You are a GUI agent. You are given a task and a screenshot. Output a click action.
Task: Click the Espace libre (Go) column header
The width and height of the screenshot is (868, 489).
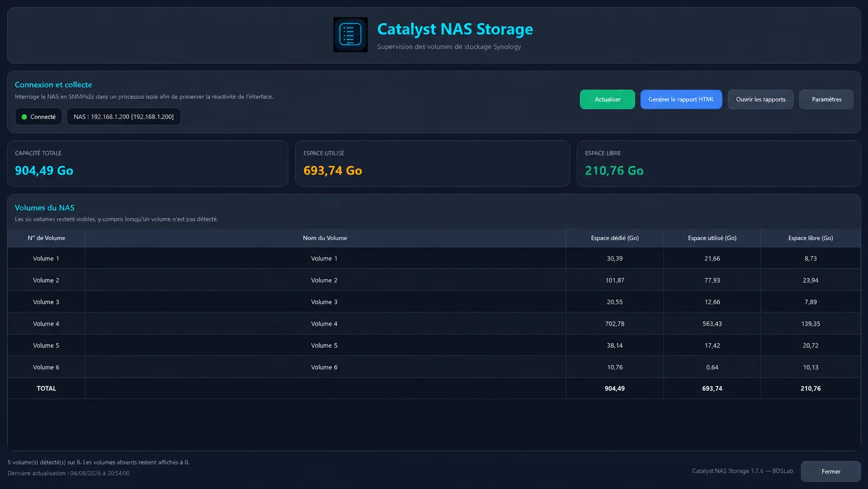[x=810, y=238]
